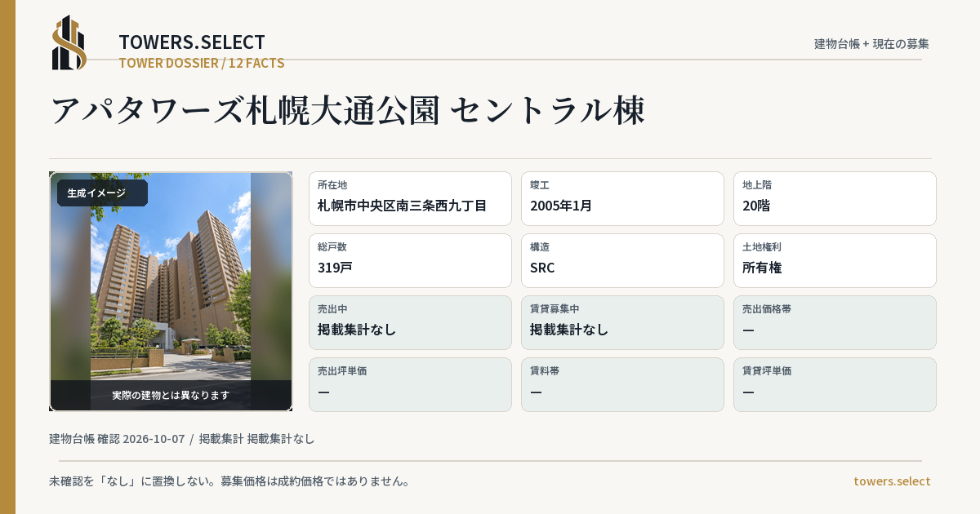This screenshot has width=980, height=514.
Task: Click the 2005年1月 value
Action: click(561, 206)
